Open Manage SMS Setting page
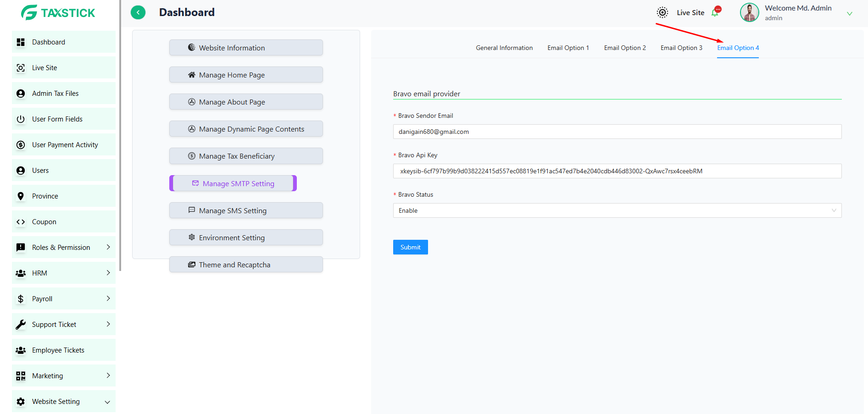The image size is (868, 414). point(246,210)
